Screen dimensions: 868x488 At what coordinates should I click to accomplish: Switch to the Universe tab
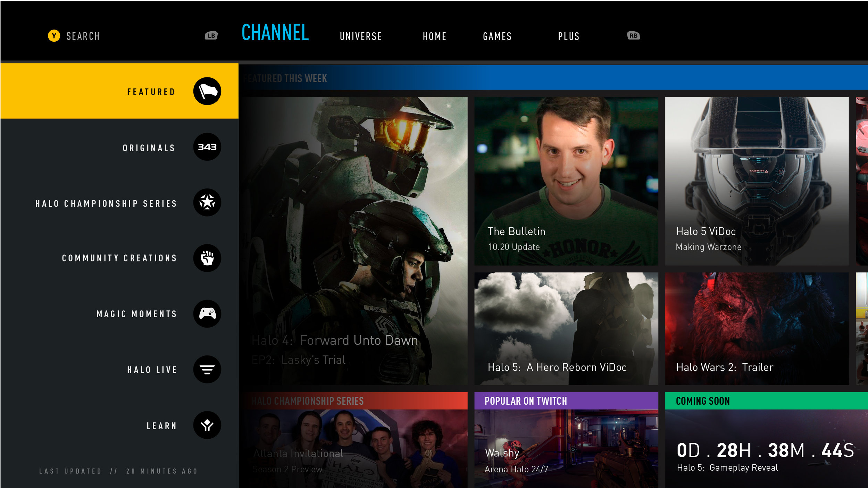tap(361, 36)
